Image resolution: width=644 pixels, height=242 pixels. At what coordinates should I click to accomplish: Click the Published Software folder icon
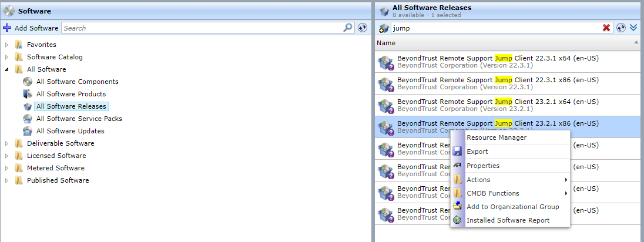18,180
